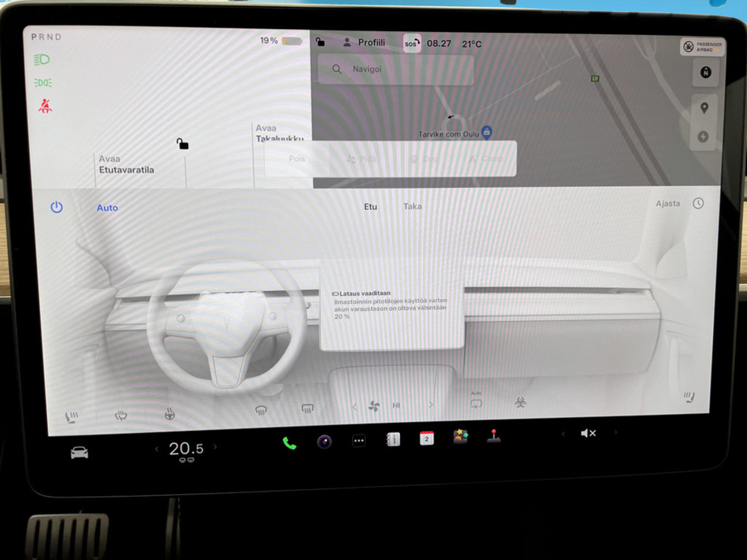Turn on the driver seat heater
Screen dimensions: 747x560
72,415
